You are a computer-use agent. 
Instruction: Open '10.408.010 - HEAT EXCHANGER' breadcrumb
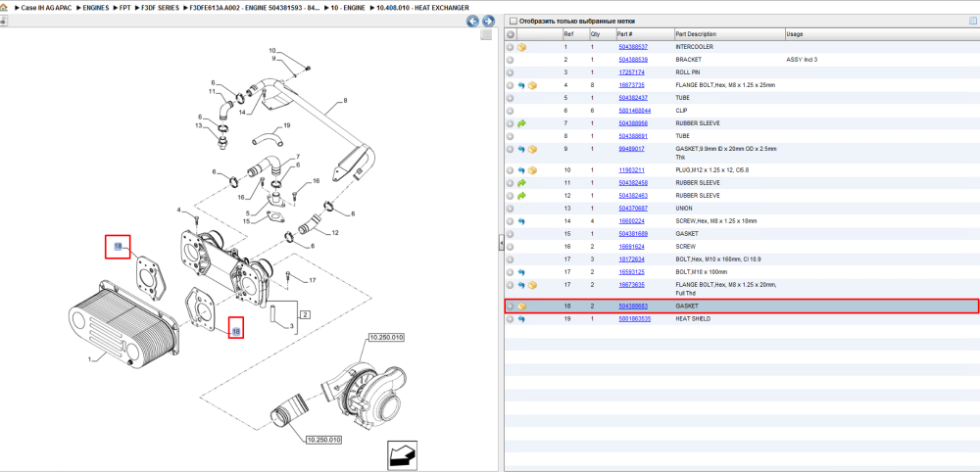coord(422,8)
